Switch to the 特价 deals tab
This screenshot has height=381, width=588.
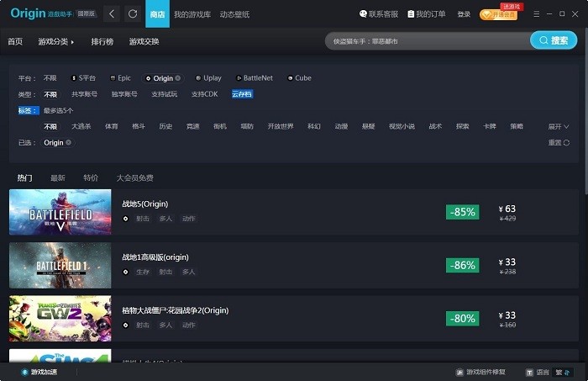[91, 177]
